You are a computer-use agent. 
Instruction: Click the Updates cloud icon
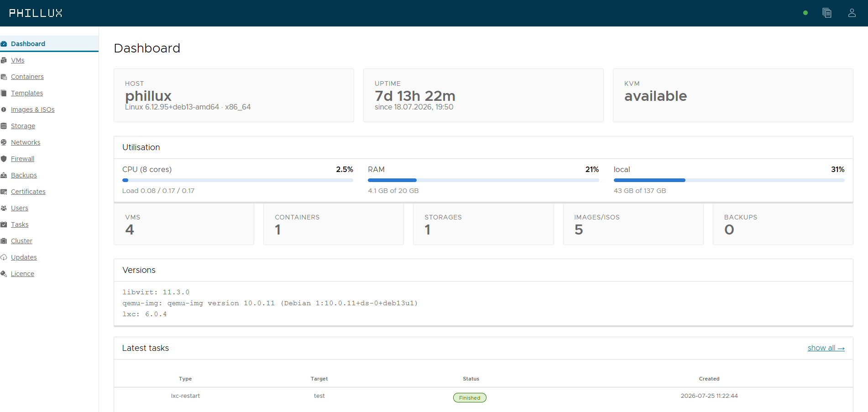(x=4, y=257)
